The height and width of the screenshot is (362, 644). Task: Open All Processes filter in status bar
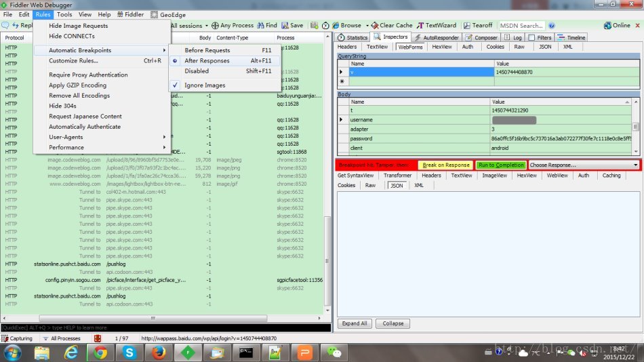[x=62, y=338]
